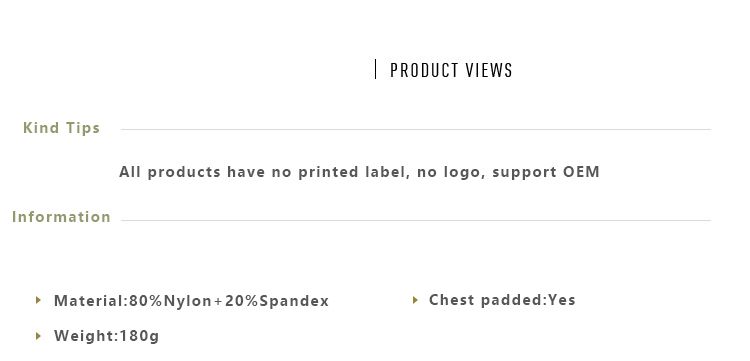Click the word OEM in the notice
The image size is (750, 361).
pyautogui.click(x=581, y=172)
